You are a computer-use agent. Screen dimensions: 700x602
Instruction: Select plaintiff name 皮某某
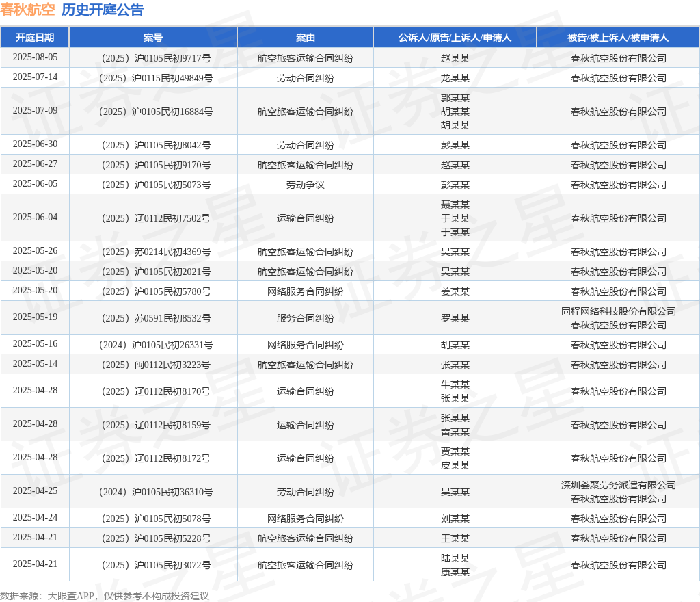coord(455,465)
